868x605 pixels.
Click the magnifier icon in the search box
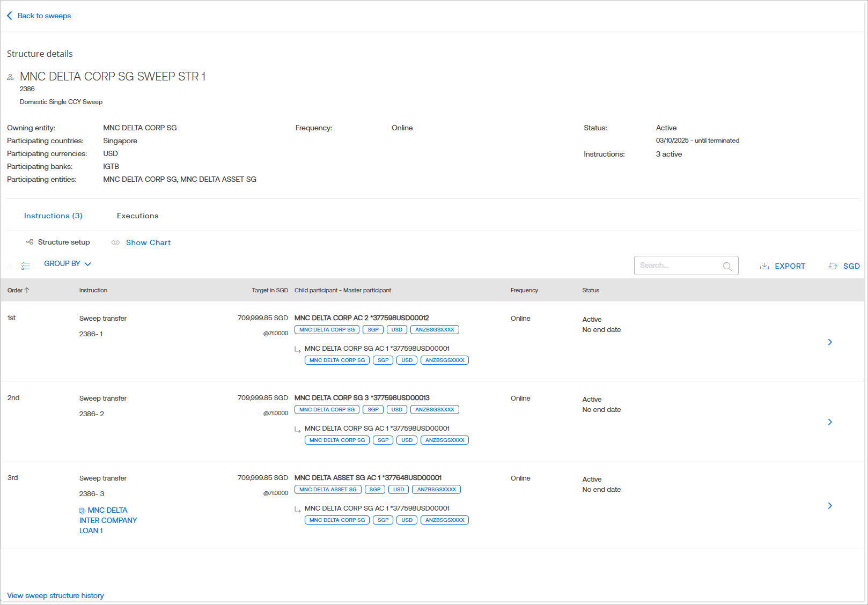[727, 266]
